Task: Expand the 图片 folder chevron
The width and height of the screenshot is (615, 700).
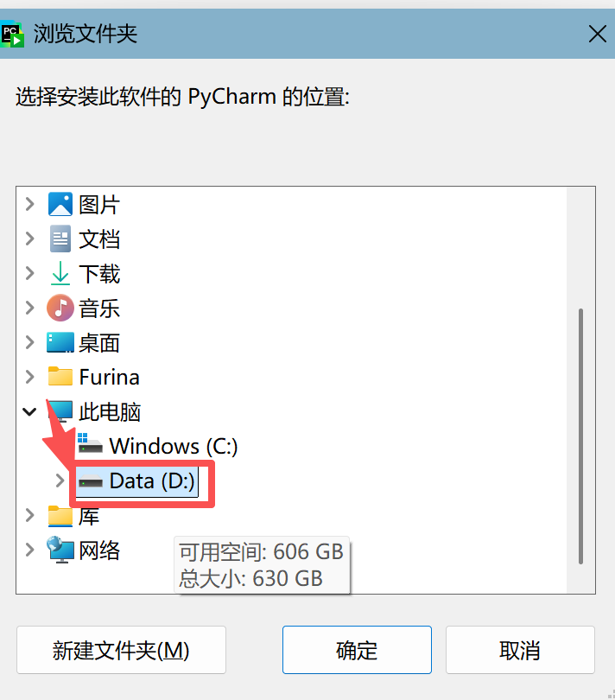Action: pyautogui.click(x=30, y=204)
